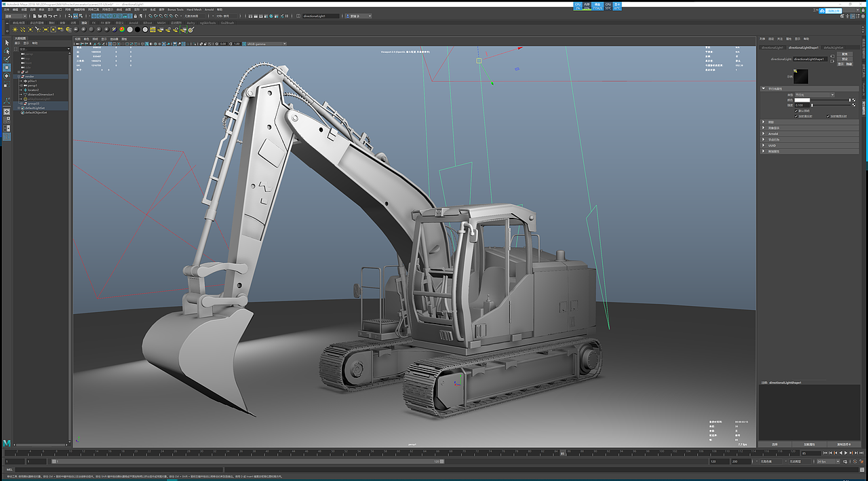Click the top button right of directionalLightShape1 field
The height and width of the screenshot is (481, 868).
pos(844,54)
